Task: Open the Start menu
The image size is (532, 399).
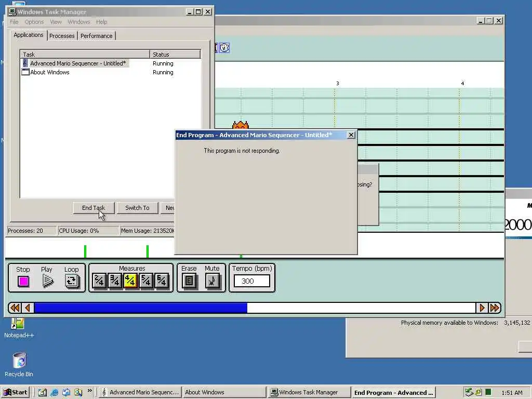Action: tap(15, 392)
